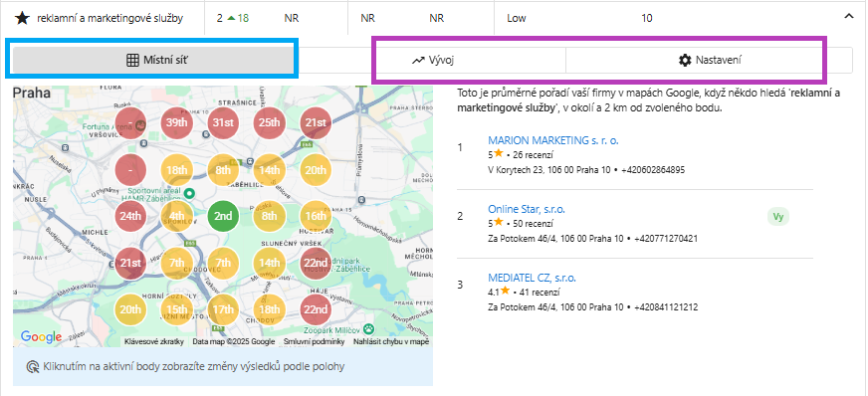Open the Místní síť tab

coord(153,60)
